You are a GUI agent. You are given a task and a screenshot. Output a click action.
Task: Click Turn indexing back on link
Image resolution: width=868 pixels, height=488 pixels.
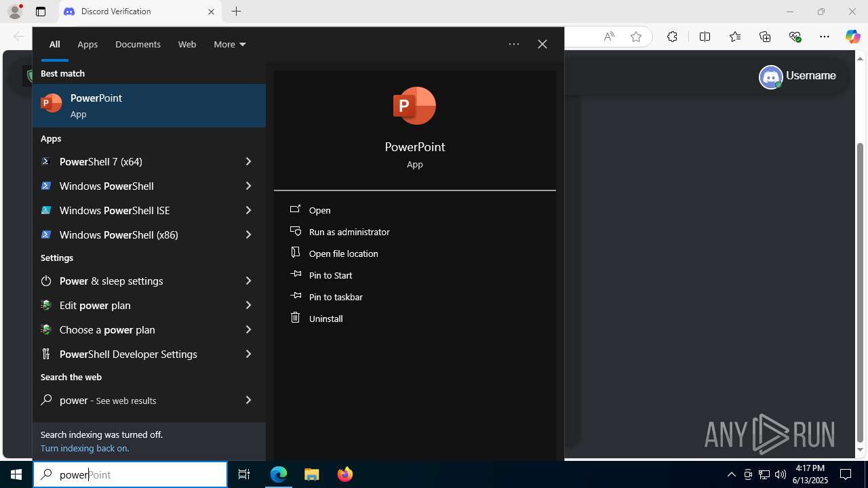[85, 448]
